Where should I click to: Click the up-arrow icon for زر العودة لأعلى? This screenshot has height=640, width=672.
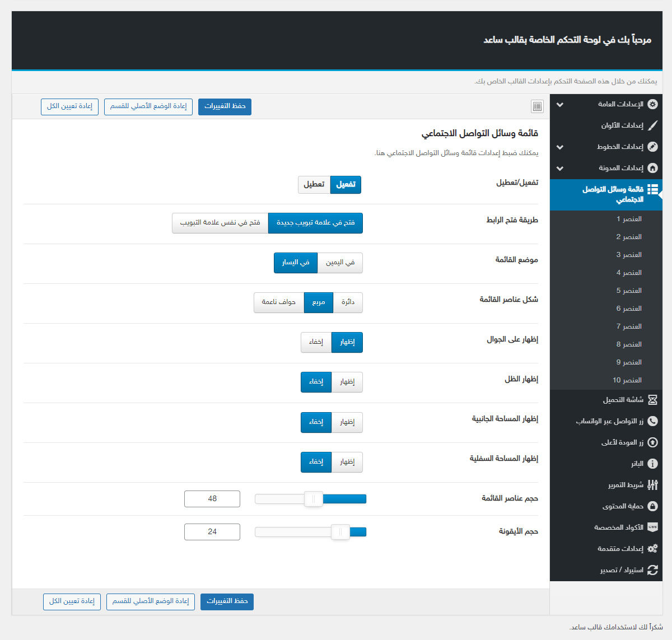coord(652,442)
